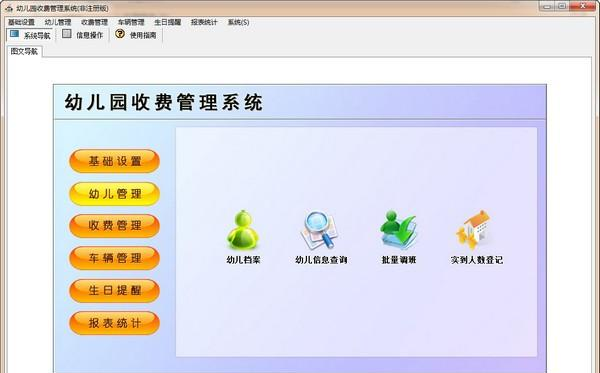Open the 基础设置 menu
The image size is (600, 373).
point(21,22)
